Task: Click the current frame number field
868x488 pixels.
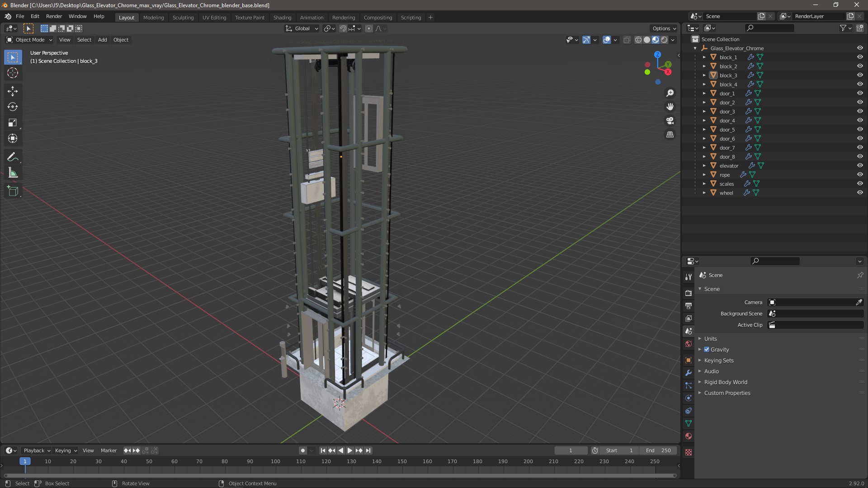Action: point(571,450)
